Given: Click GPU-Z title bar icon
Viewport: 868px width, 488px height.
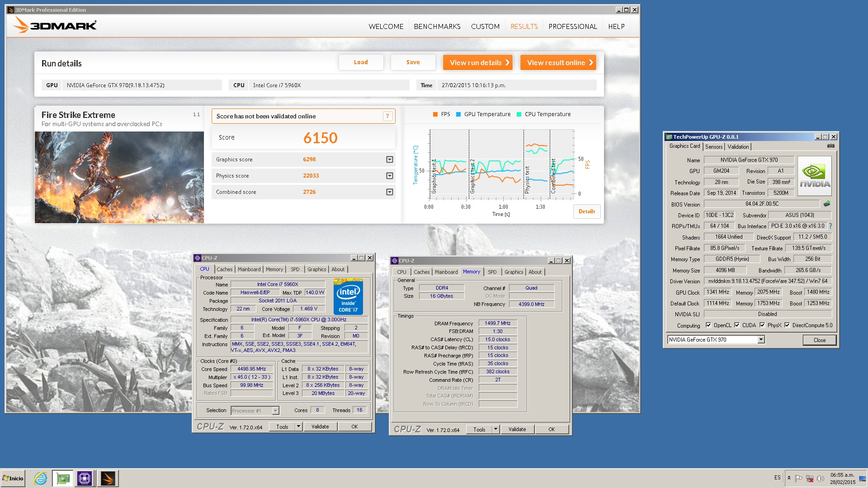Looking at the screenshot, I should pyautogui.click(x=669, y=137).
